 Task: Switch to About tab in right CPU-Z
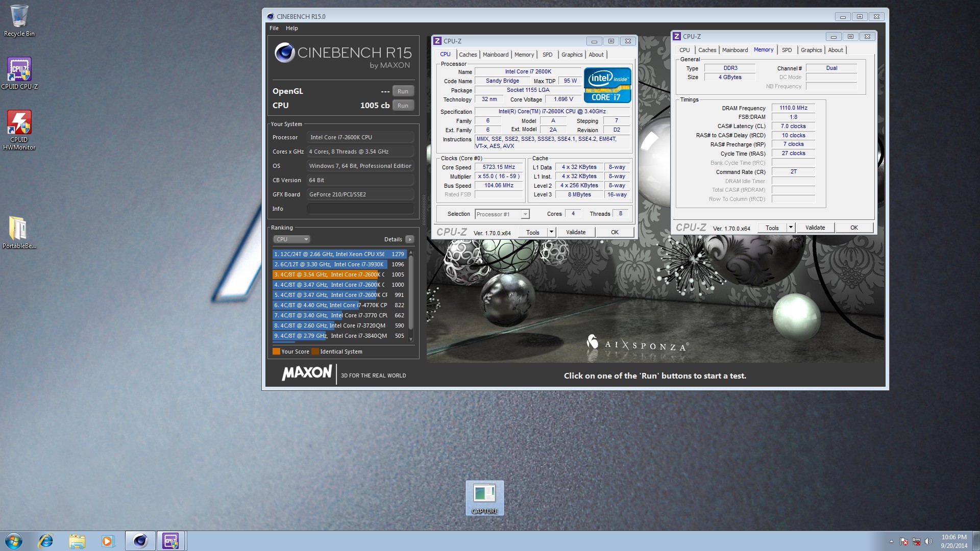coord(835,50)
